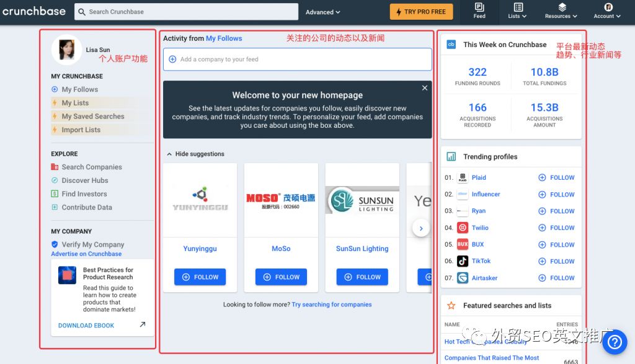635x364 pixels.
Task: Open the Feed icon in top navigation
Action: 479,11
